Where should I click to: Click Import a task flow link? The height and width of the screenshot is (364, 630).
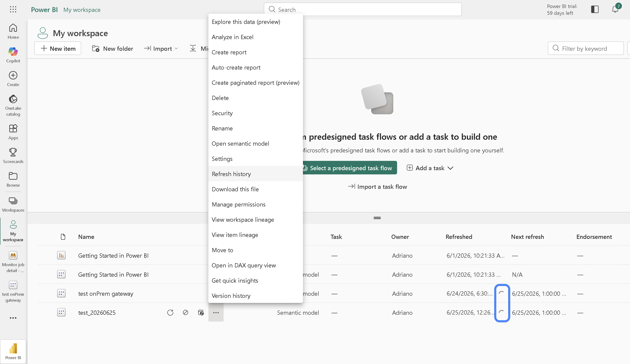(377, 187)
